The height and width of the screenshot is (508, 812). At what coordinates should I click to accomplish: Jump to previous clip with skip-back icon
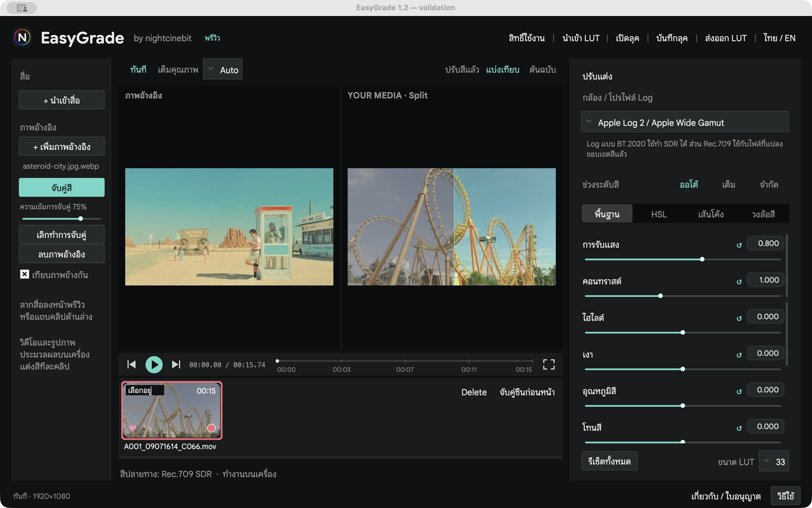131,364
